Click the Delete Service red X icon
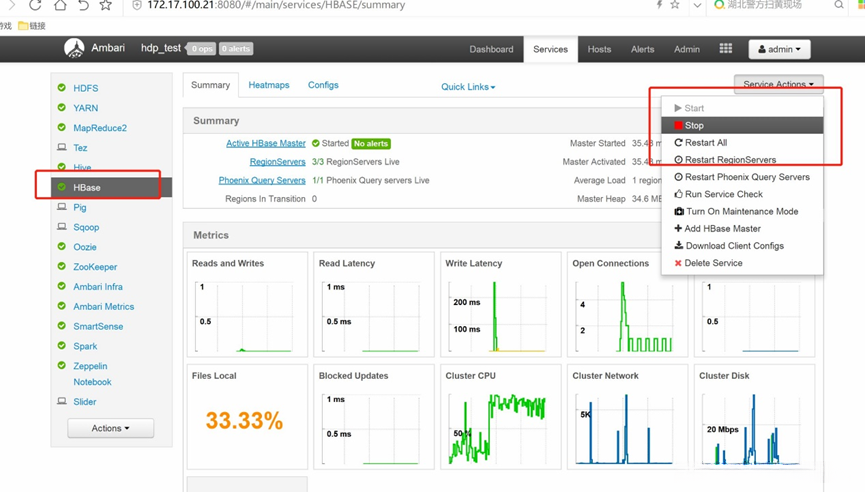Screen dimensions: 865x492 [678, 263]
